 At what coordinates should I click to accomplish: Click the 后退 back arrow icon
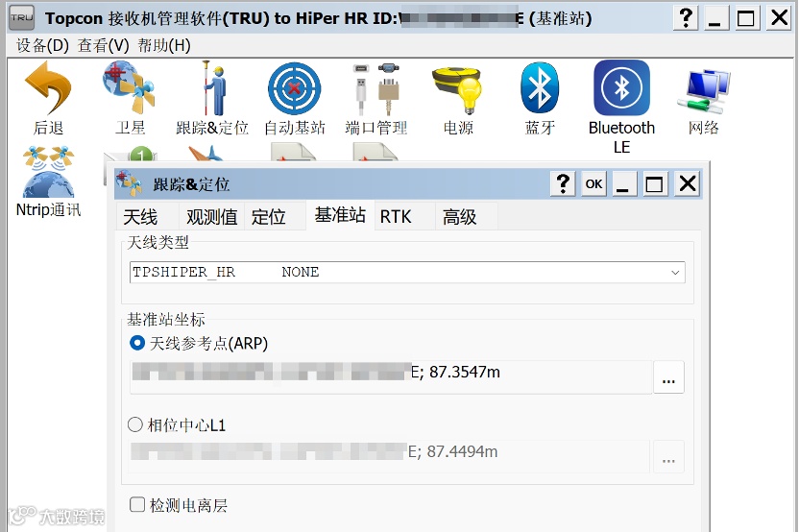pyautogui.click(x=48, y=88)
